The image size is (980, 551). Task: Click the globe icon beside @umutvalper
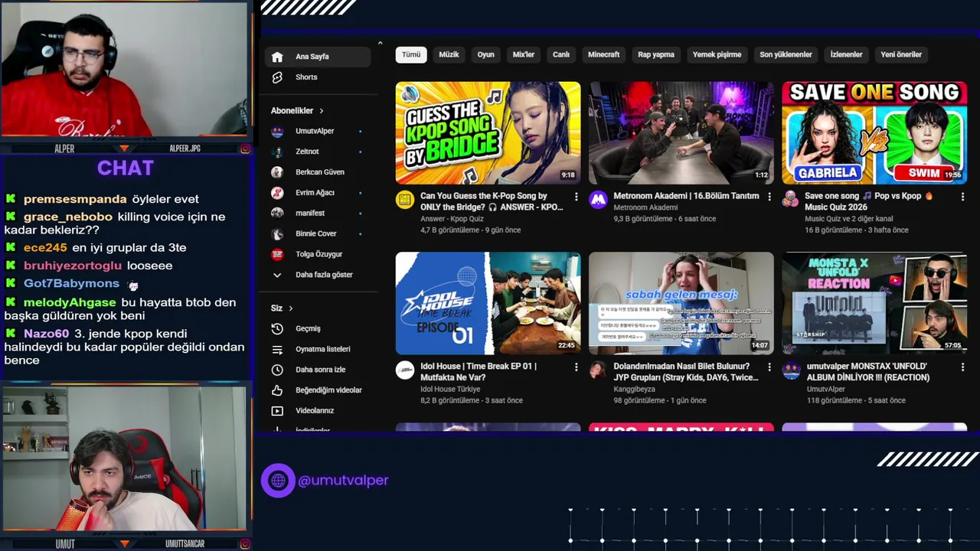[x=278, y=481]
